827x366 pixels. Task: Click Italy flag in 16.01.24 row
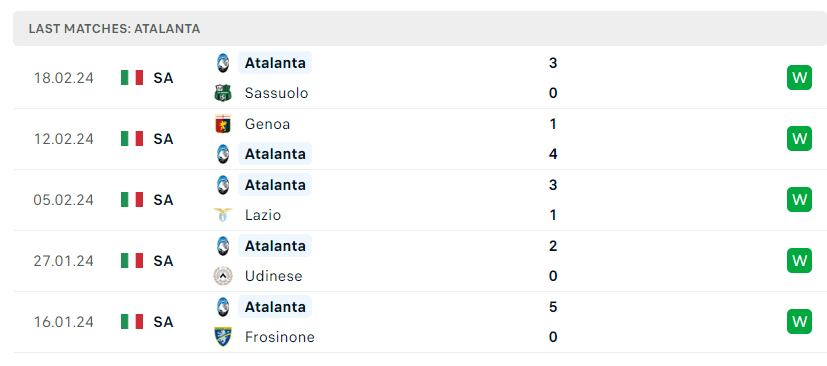pyautogui.click(x=132, y=321)
